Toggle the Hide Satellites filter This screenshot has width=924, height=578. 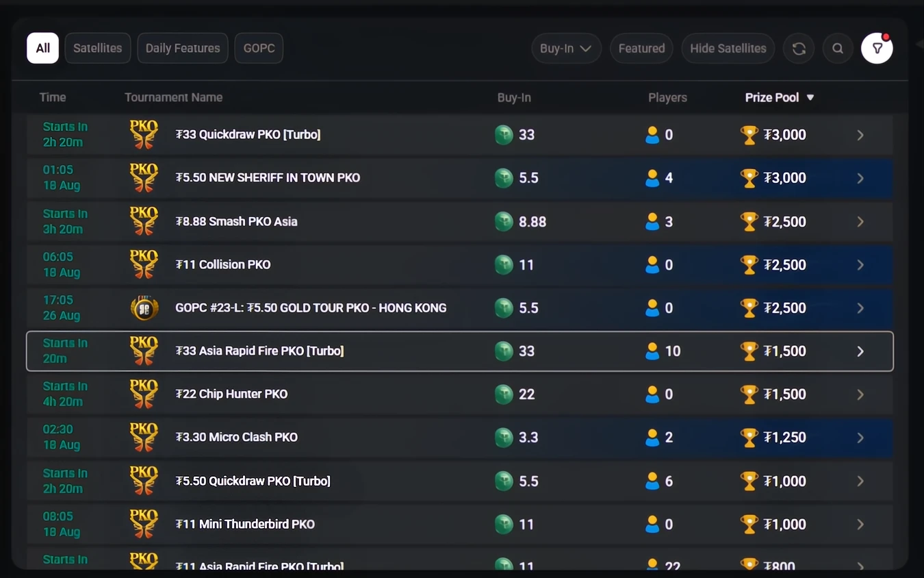pyautogui.click(x=728, y=49)
